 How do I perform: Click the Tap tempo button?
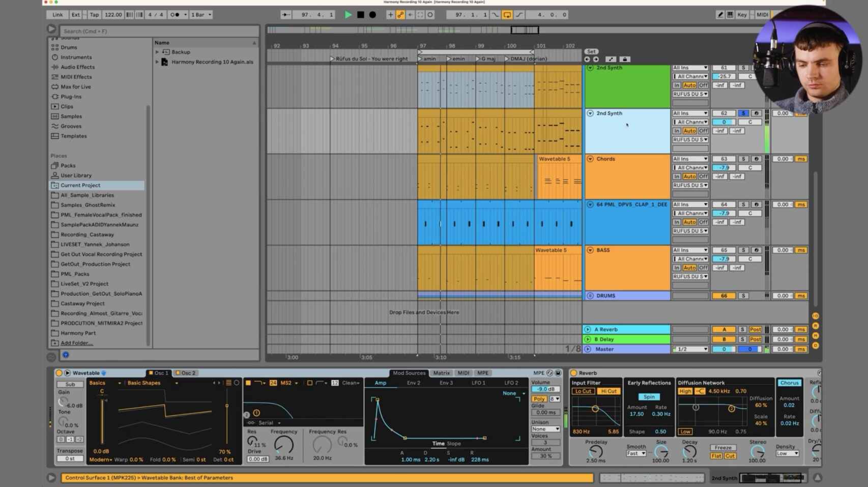94,15
